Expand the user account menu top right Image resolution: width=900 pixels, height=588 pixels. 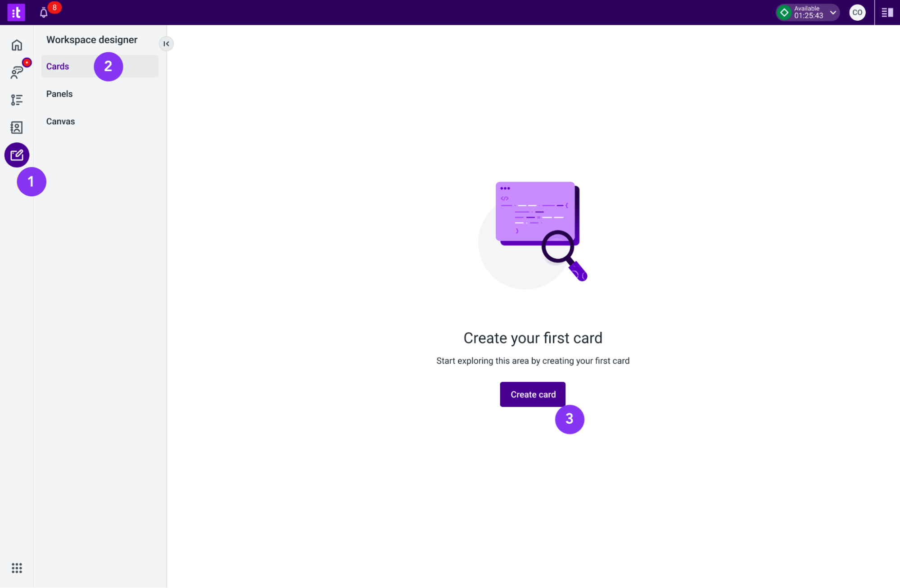tap(857, 12)
